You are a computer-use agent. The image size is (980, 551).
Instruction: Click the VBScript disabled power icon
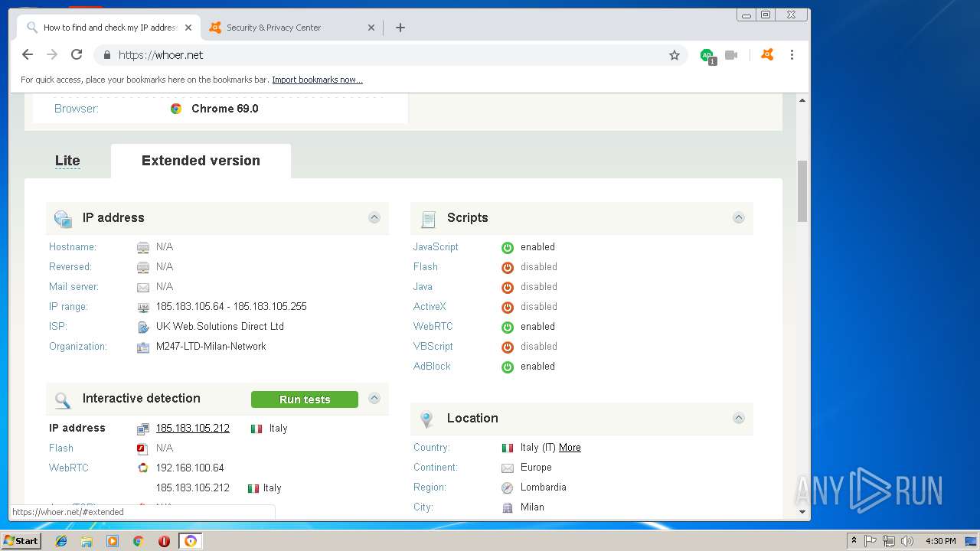click(x=507, y=347)
